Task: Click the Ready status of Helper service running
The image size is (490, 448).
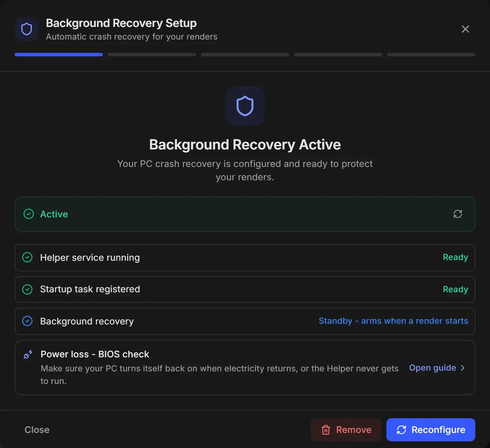Action: click(x=455, y=257)
